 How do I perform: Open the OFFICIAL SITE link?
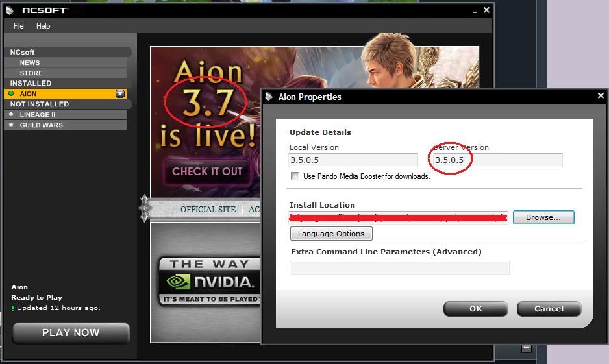[208, 209]
